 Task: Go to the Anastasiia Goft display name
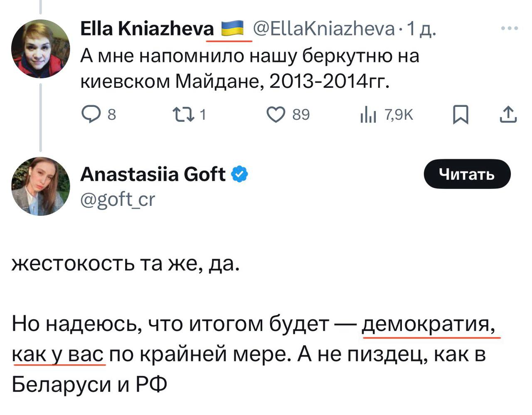(153, 174)
